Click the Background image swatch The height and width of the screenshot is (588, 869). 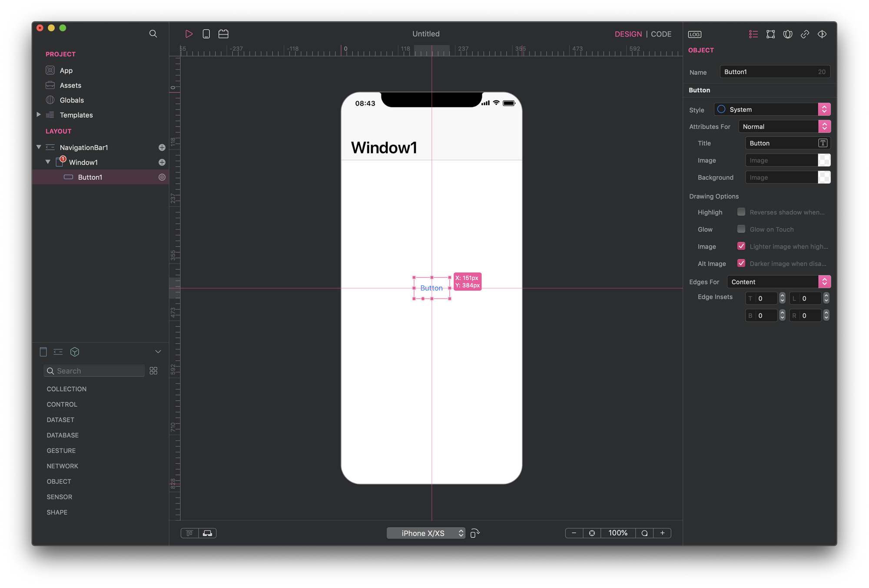click(824, 177)
